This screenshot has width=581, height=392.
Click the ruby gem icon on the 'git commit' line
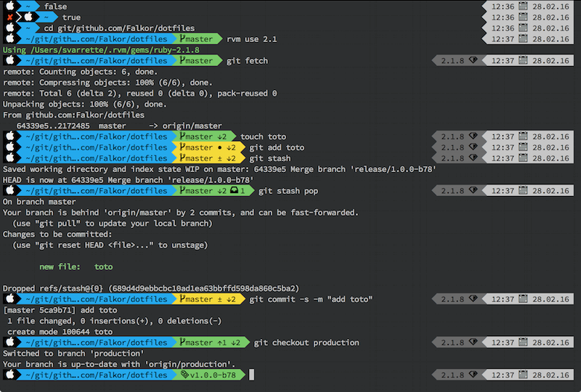coord(473,299)
